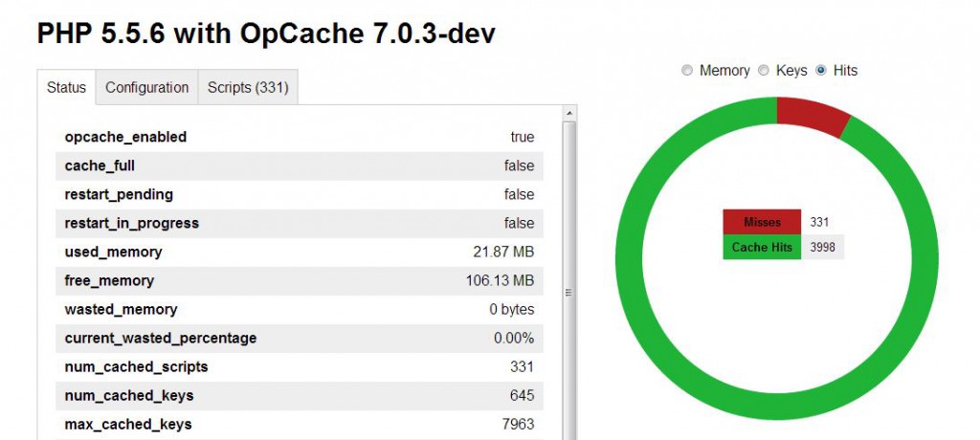Click the value 21.87 MB

[503, 252]
